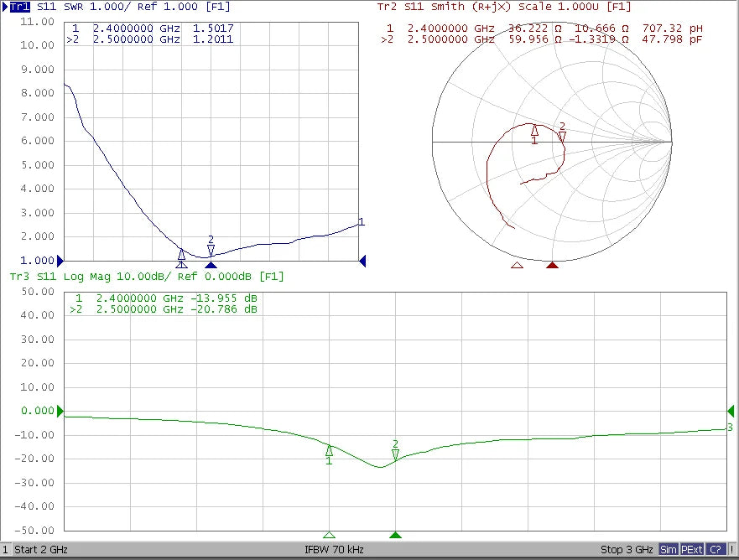739x560 pixels.
Task: Click the hollow green marker on Log Mag frequency axis
Action: tap(329, 535)
